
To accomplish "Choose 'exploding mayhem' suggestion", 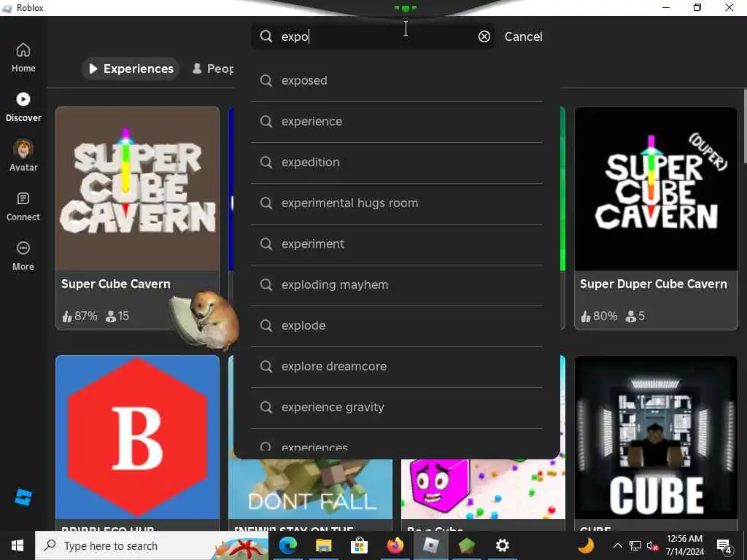I will 397,285.
